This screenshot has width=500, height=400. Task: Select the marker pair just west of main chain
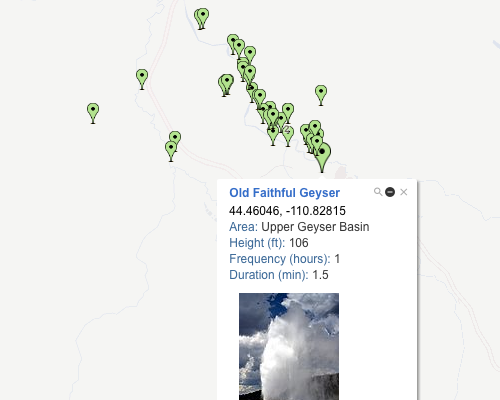point(227,84)
